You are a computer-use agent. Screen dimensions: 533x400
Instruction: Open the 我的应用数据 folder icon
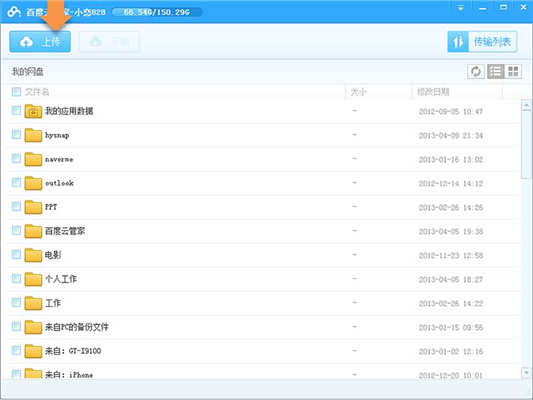point(33,111)
